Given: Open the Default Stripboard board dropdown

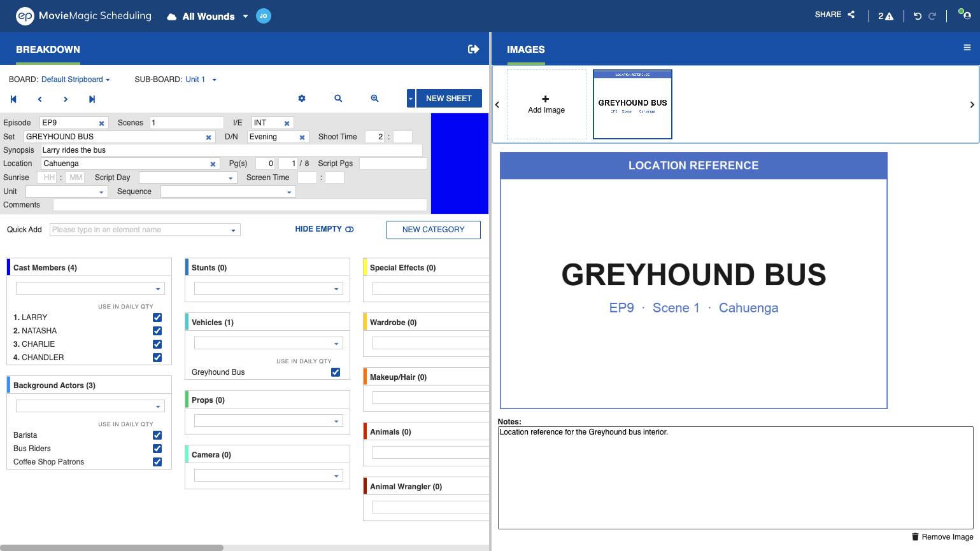Looking at the screenshot, I should point(76,80).
